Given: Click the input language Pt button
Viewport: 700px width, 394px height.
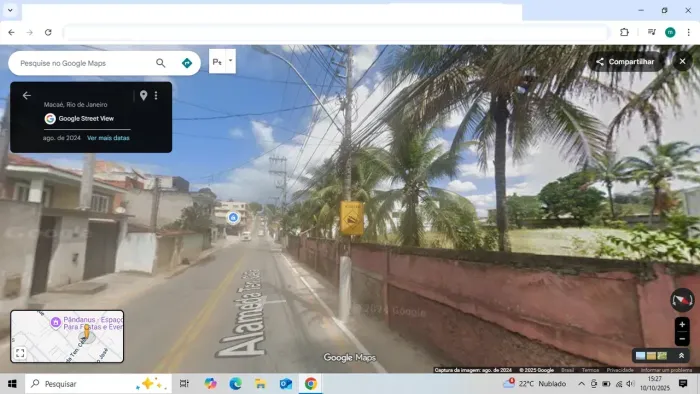Looking at the screenshot, I should [217, 62].
